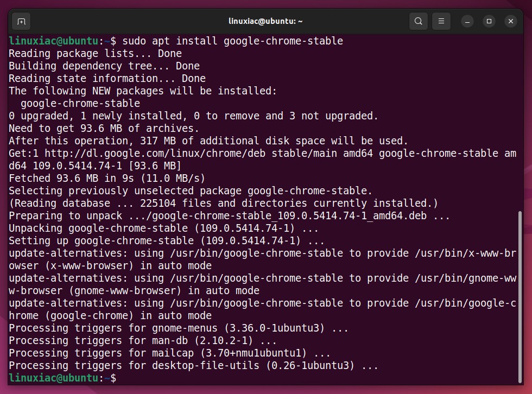Click the 'Processing triggers for mailcap' line
Viewport: 532px width, 394px height.
[169, 353]
